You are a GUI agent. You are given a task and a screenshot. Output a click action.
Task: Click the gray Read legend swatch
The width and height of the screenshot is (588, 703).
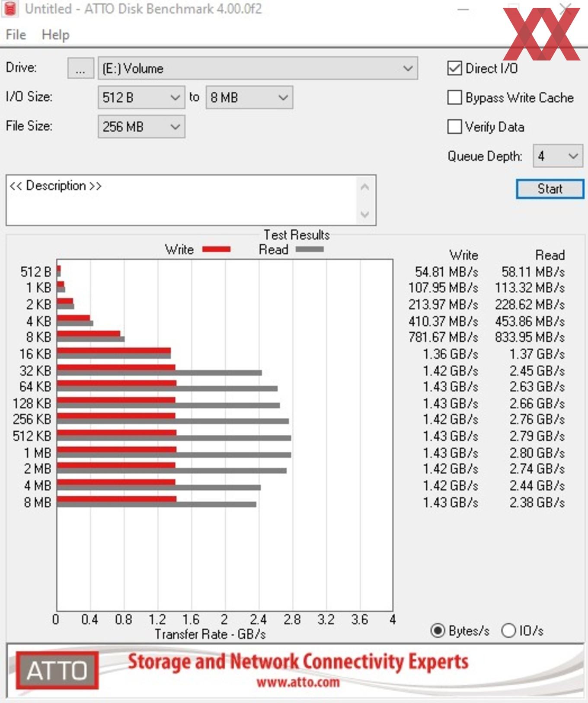(310, 249)
